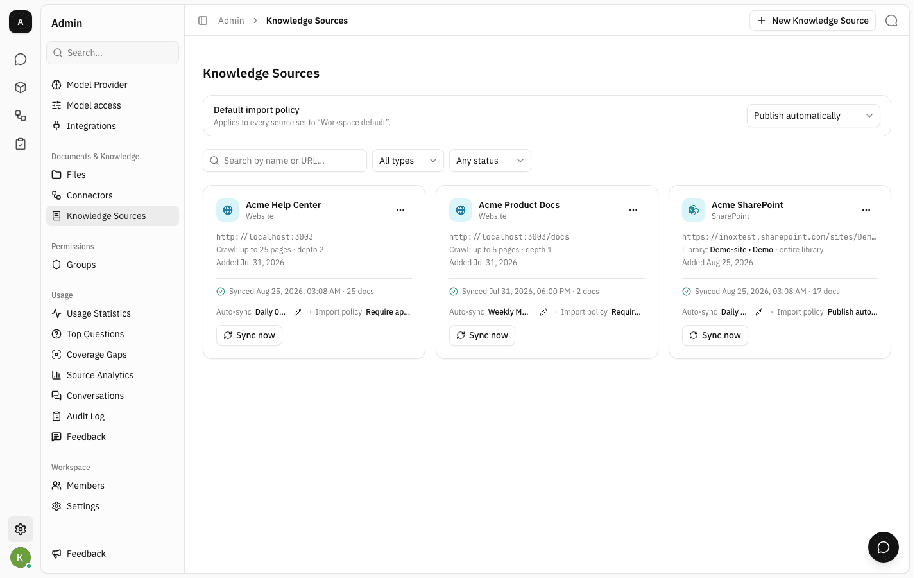Focus the Search by name or URL field
924x578 pixels.
pyautogui.click(x=285, y=161)
